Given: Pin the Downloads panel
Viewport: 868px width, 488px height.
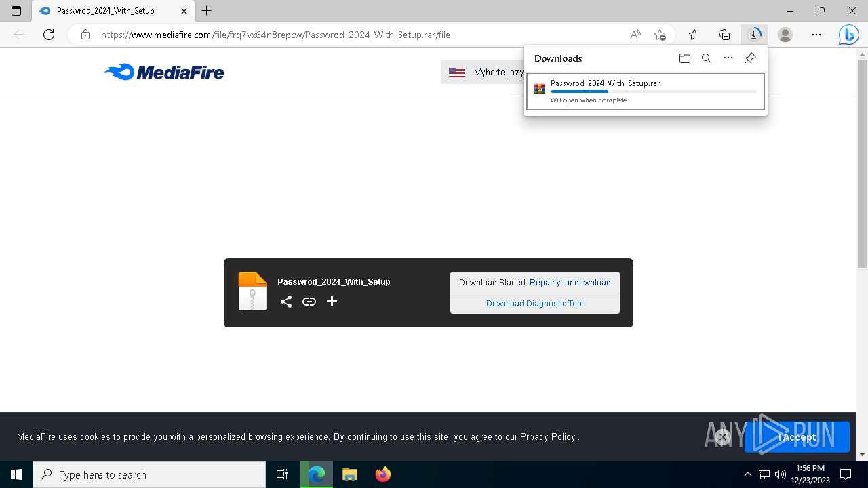Looking at the screenshot, I should (x=750, y=58).
